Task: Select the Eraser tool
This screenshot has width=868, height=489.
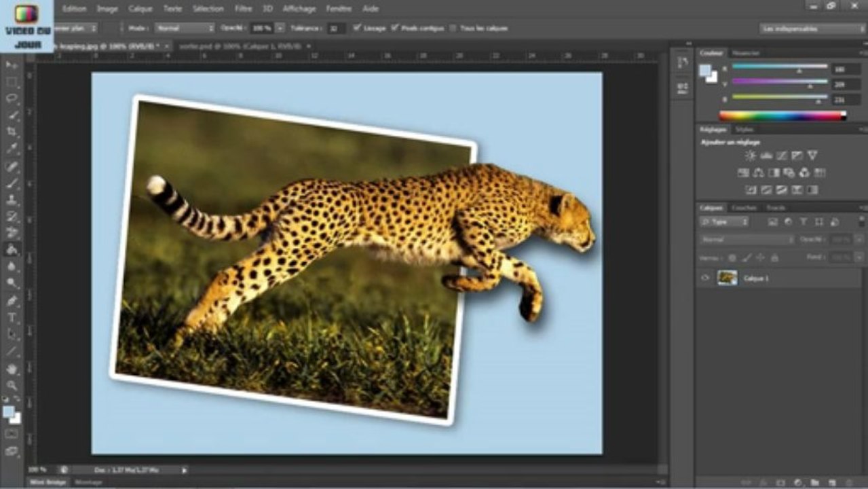Action: click(12, 233)
